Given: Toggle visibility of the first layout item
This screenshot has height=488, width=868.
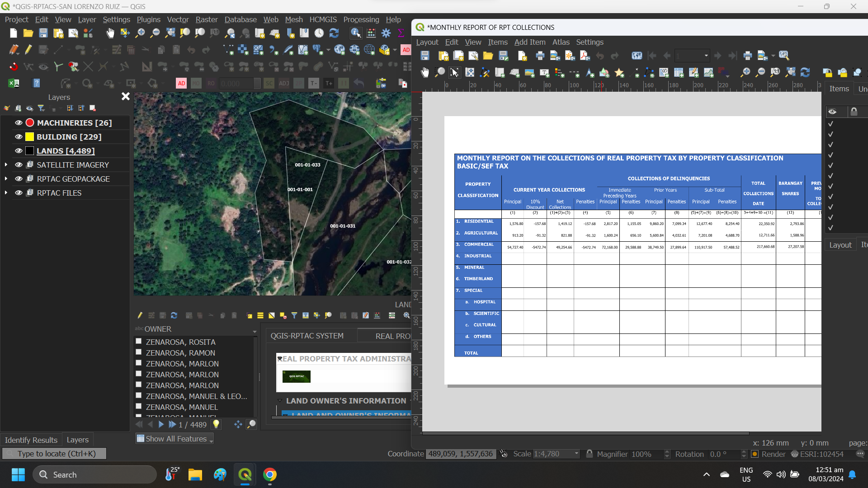Looking at the screenshot, I should (x=830, y=123).
